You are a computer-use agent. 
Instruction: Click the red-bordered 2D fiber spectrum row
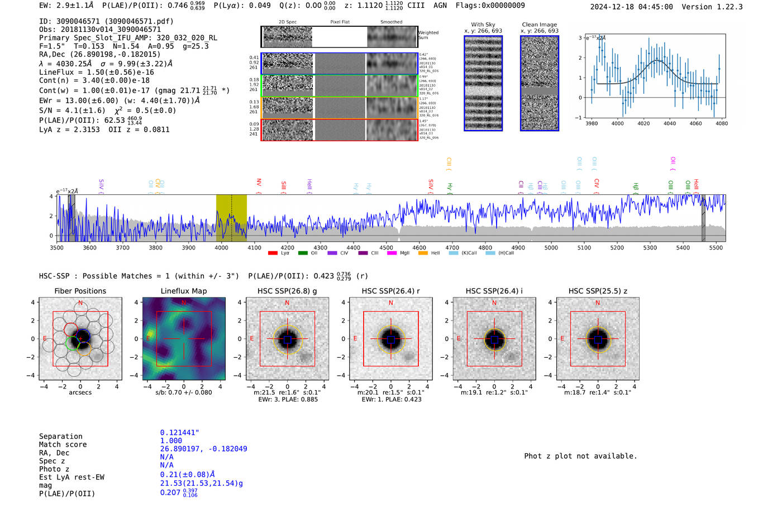click(340, 130)
